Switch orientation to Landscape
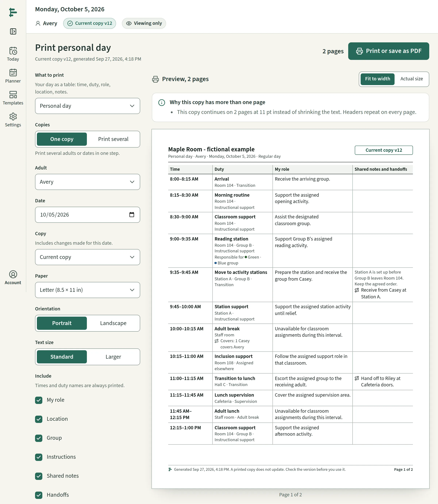The height and width of the screenshot is (504, 438). pyautogui.click(x=113, y=323)
